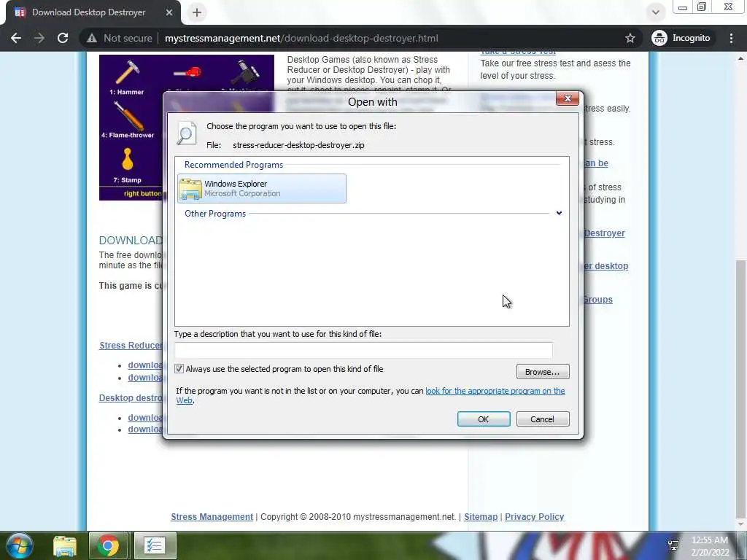Click the first download link under Stress Reducer
Image resolution: width=747 pixels, height=560 pixels.
coord(145,365)
